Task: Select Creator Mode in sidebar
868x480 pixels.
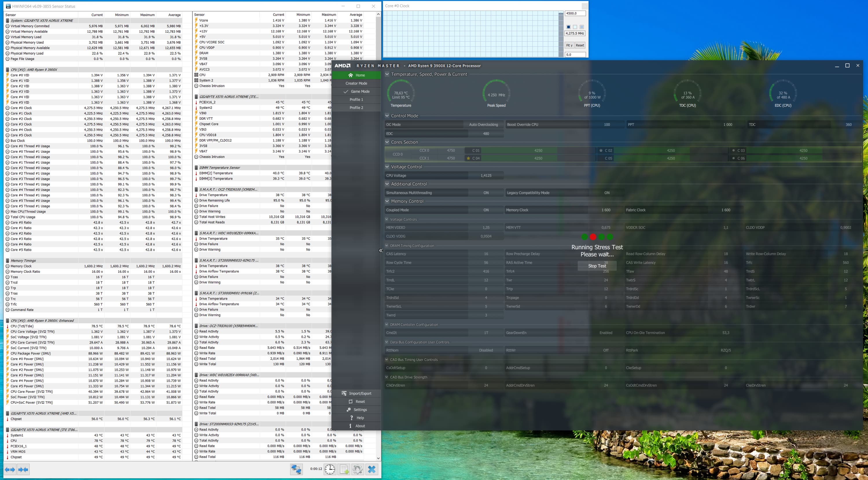Action: click(356, 83)
